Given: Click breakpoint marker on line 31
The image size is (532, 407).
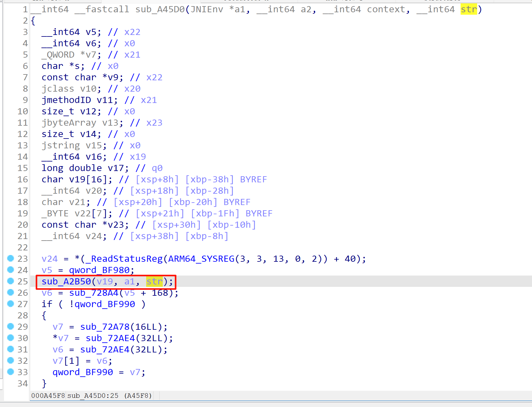Looking at the screenshot, I should [x=11, y=349].
